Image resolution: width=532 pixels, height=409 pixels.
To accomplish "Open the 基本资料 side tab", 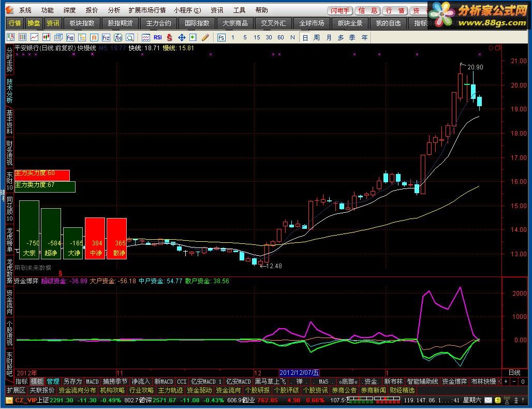I will (x=9, y=122).
